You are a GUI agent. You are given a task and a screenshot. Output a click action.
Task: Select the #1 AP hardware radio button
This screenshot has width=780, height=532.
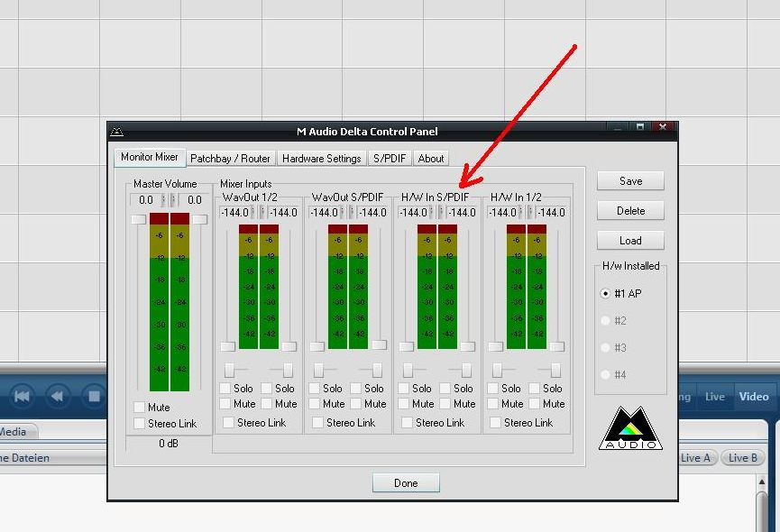[605, 293]
